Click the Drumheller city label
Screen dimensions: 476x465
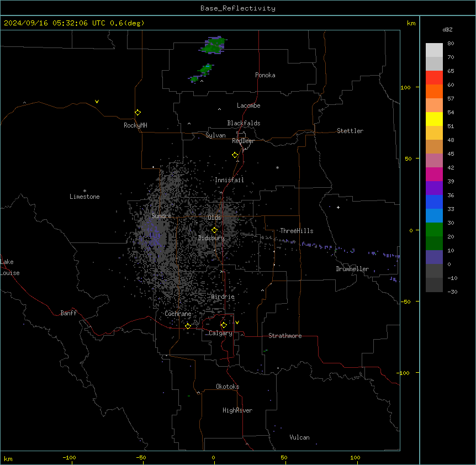[x=352, y=269]
